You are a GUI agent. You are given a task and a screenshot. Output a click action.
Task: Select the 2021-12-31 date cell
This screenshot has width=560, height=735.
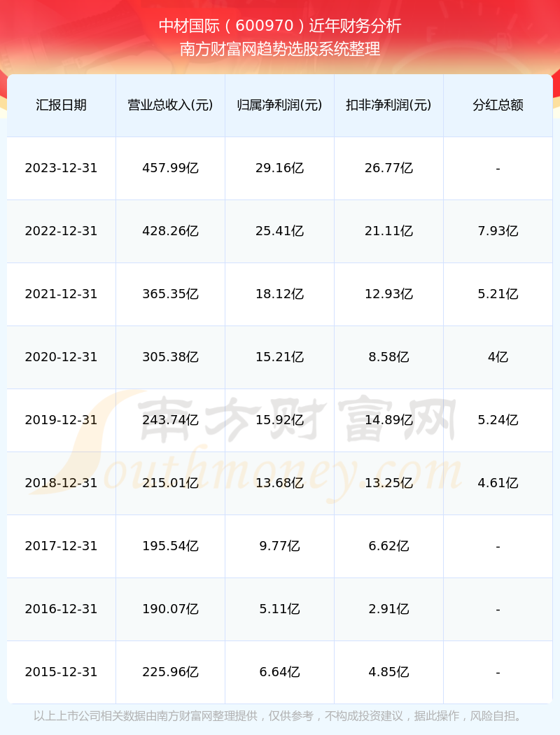[62, 294]
